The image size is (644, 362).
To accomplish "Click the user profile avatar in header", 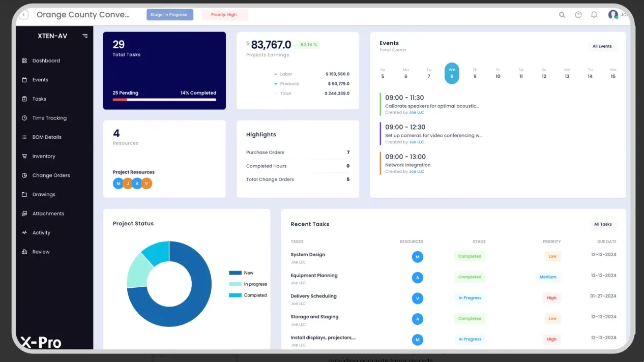I will (x=613, y=15).
